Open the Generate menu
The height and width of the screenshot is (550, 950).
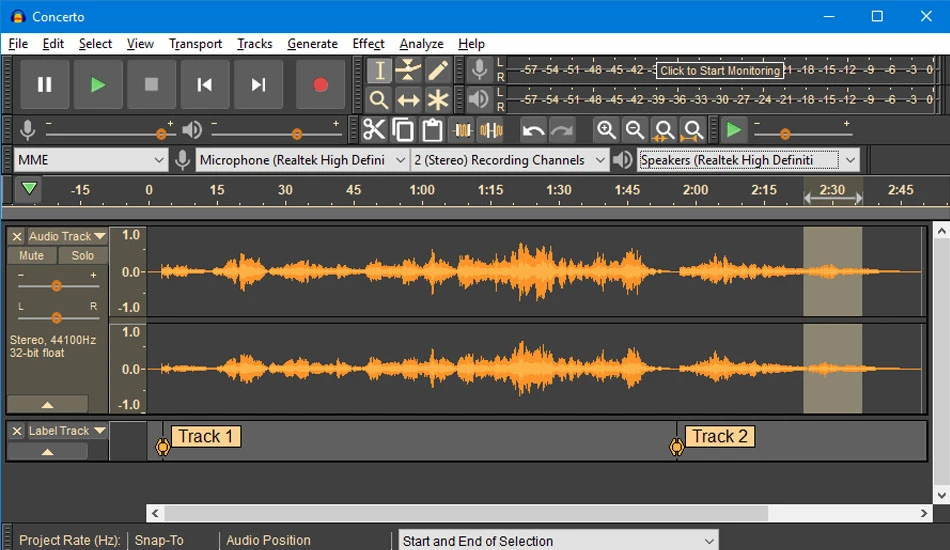pos(313,44)
